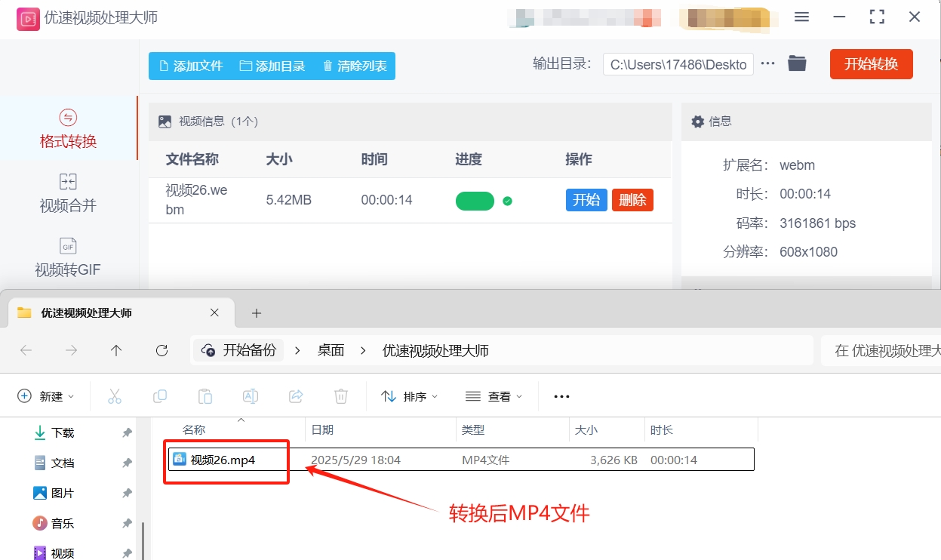
Task: Open the output folder icon
Action: tap(797, 63)
